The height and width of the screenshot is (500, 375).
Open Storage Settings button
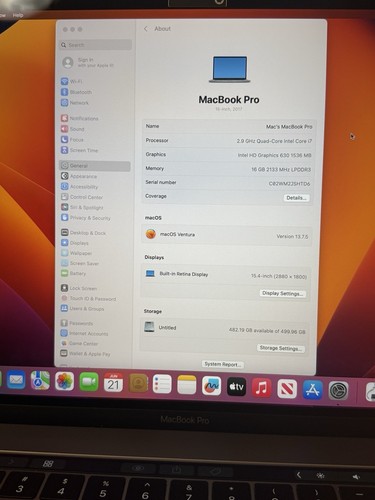point(281,348)
